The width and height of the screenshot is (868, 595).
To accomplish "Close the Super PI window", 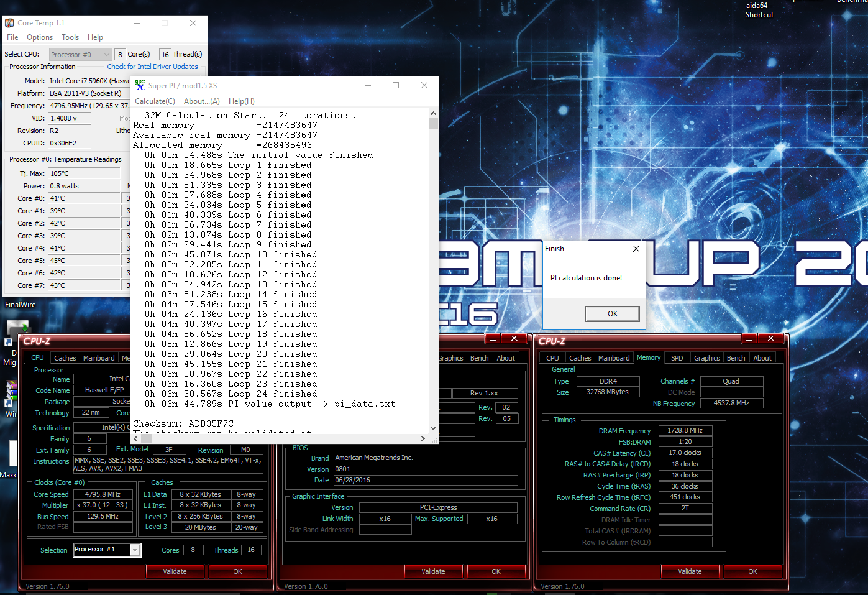I will coord(424,85).
